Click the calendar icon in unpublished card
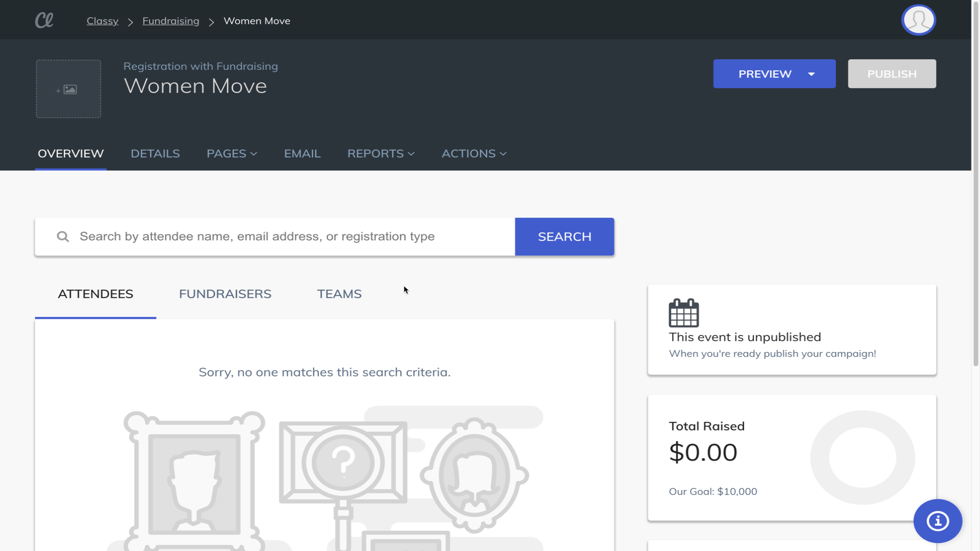The width and height of the screenshot is (980, 551). tap(683, 313)
